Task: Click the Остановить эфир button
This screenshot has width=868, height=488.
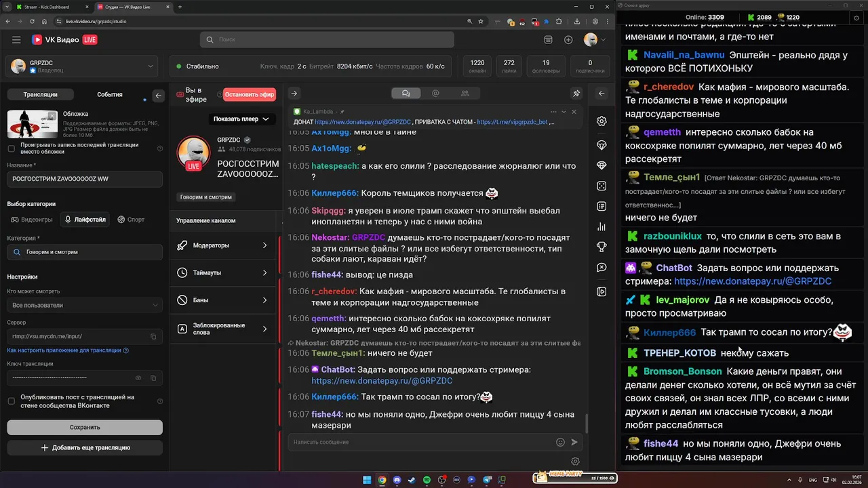Action: click(x=250, y=94)
